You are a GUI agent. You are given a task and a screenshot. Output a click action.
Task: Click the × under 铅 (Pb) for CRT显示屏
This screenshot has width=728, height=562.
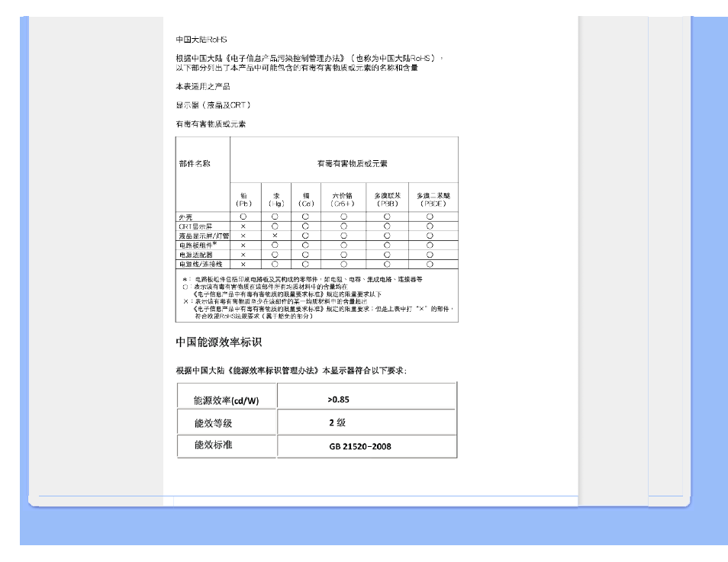point(243,226)
